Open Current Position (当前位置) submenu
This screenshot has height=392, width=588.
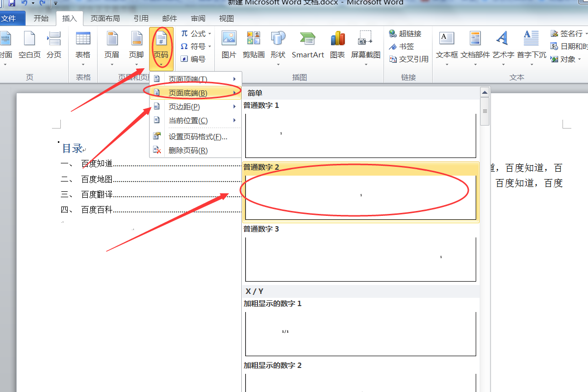(195, 120)
